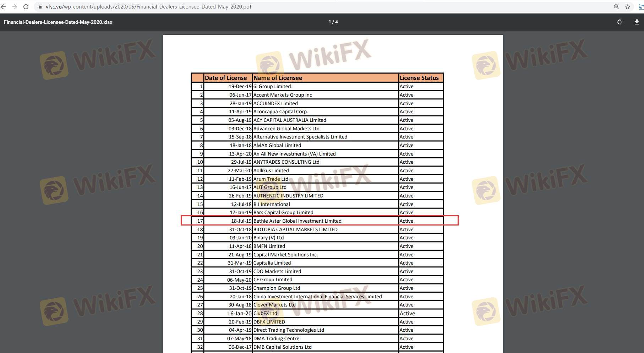Click the DMB Capital Solutions Ltd entry

[282, 347]
